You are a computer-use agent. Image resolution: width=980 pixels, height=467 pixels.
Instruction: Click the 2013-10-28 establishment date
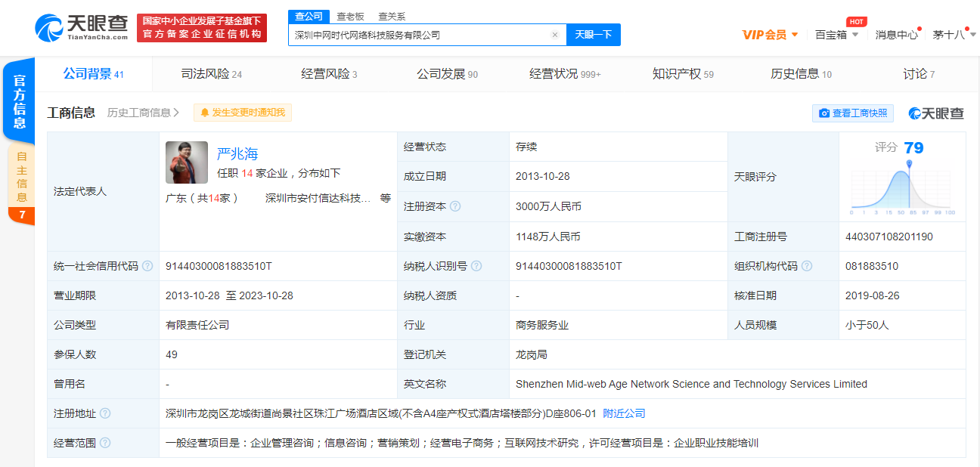pyautogui.click(x=543, y=176)
